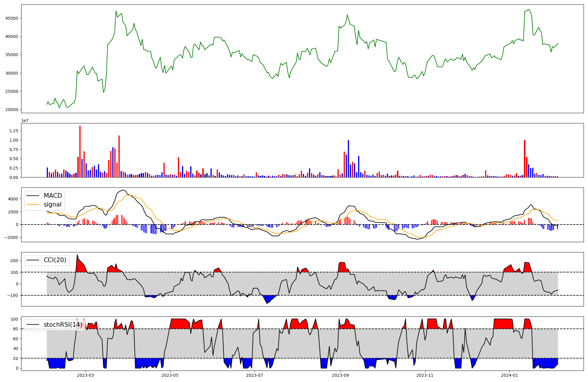The width and height of the screenshot is (588, 382).
Task: Click the 200 CCI axis label
Action: coord(14,261)
